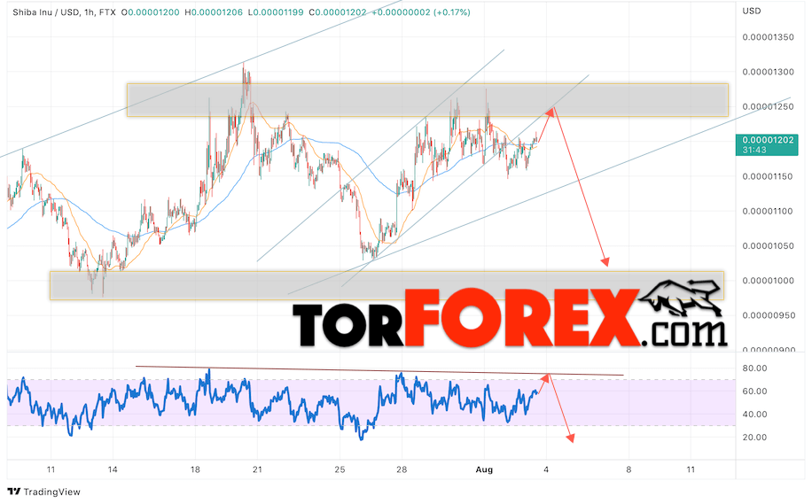
Task: Select the 0.00001350 price axis label
Action: coord(768,37)
